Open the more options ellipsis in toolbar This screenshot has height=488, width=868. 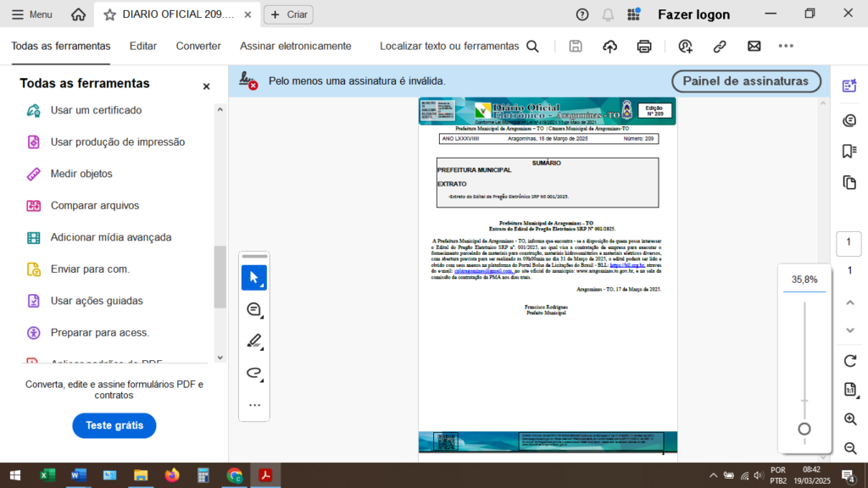coord(786,47)
